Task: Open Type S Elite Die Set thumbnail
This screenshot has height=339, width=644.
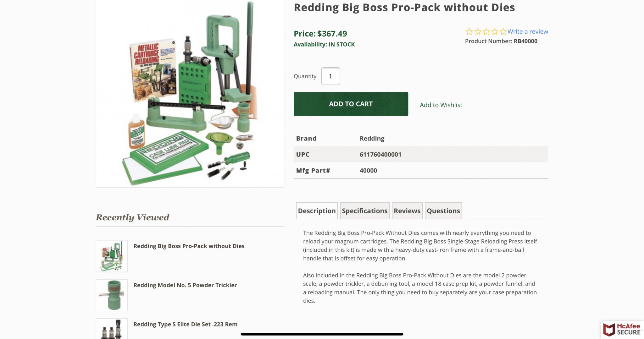Action: click(112, 329)
